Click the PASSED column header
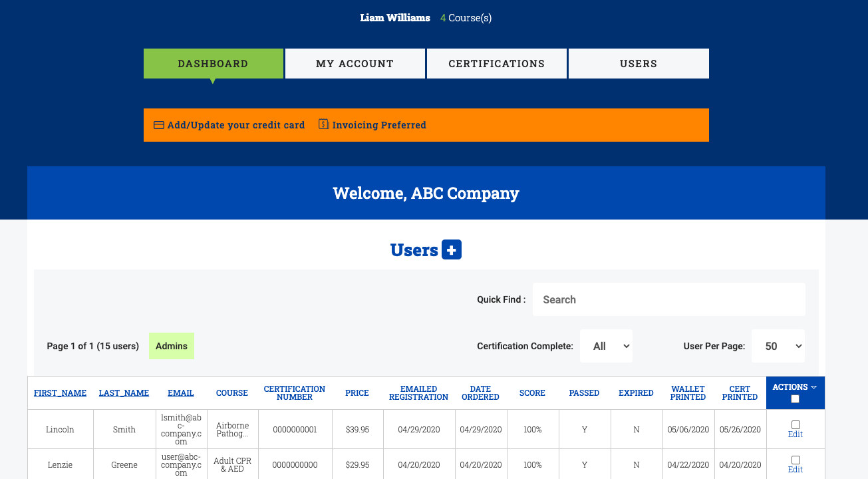 pos(585,393)
